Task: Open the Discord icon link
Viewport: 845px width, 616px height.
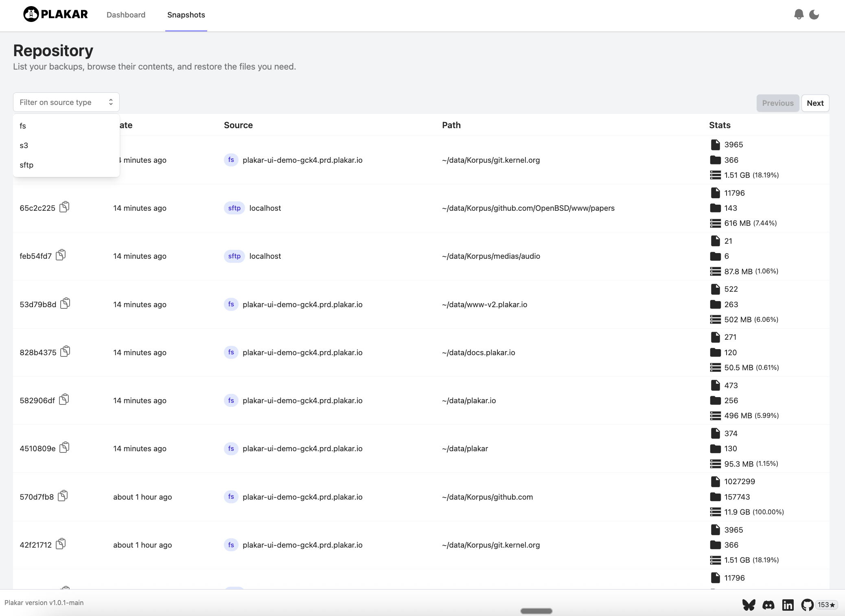Action: click(x=768, y=605)
